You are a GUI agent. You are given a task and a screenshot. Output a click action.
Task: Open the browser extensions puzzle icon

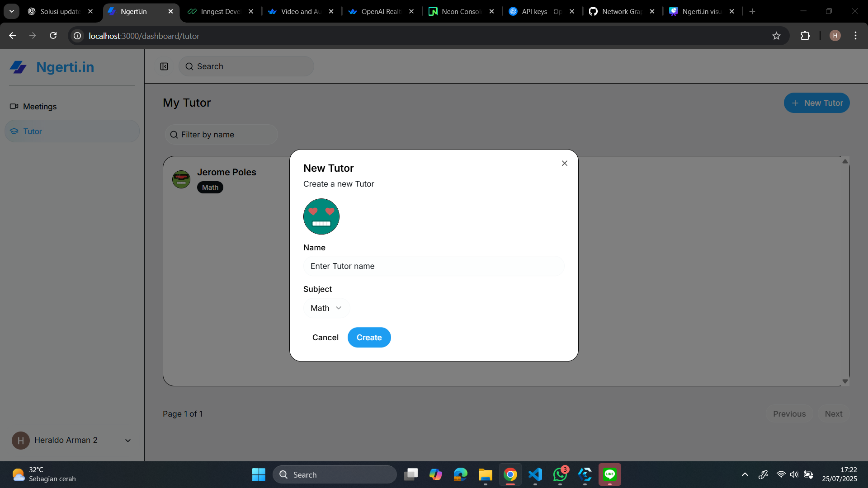pos(805,36)
